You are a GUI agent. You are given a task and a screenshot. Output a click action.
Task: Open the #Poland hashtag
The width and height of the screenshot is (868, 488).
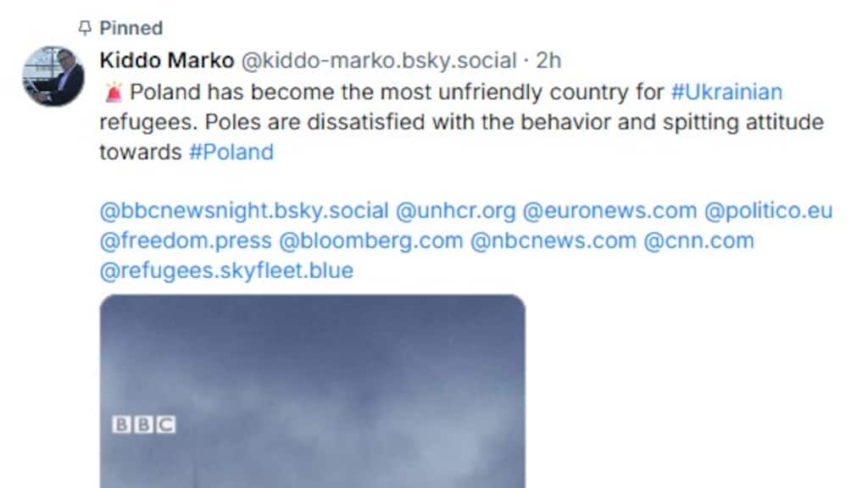231,152
